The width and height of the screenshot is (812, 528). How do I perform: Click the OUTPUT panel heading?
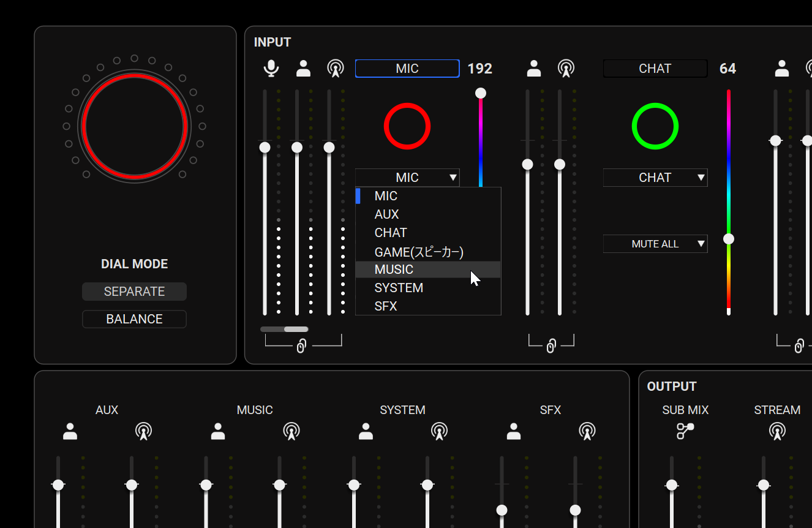tap(672, 387)
